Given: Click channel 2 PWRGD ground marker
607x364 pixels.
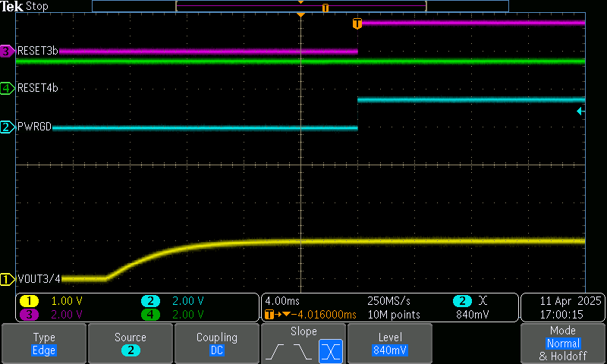Looking at the screenshot, I should (7, 127).
